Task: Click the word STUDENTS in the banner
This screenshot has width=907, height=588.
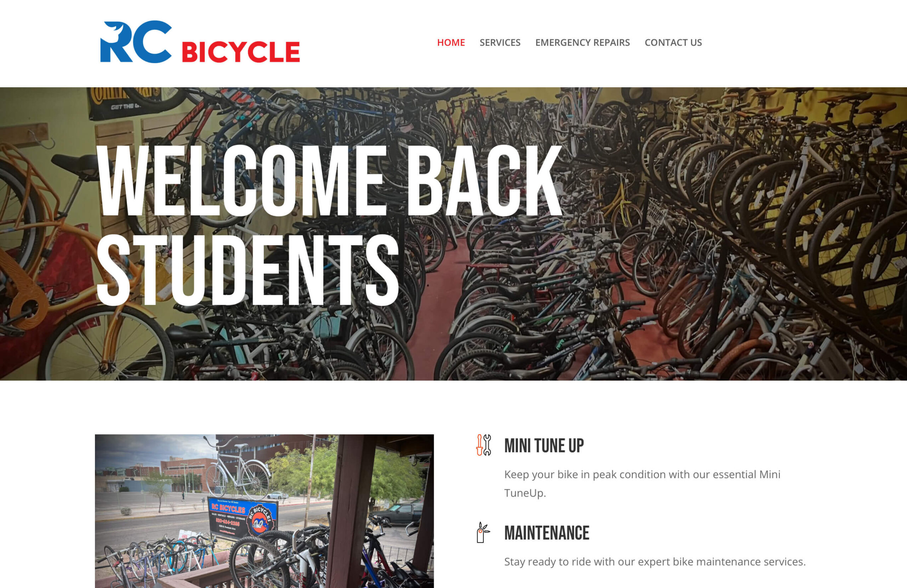Action: click(x=247, y=270)
